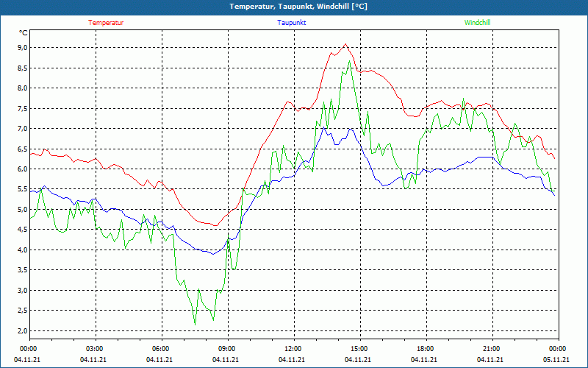Click the 3,0 y-axis value
Screen dimensions: 588x368
pos(23,290)
